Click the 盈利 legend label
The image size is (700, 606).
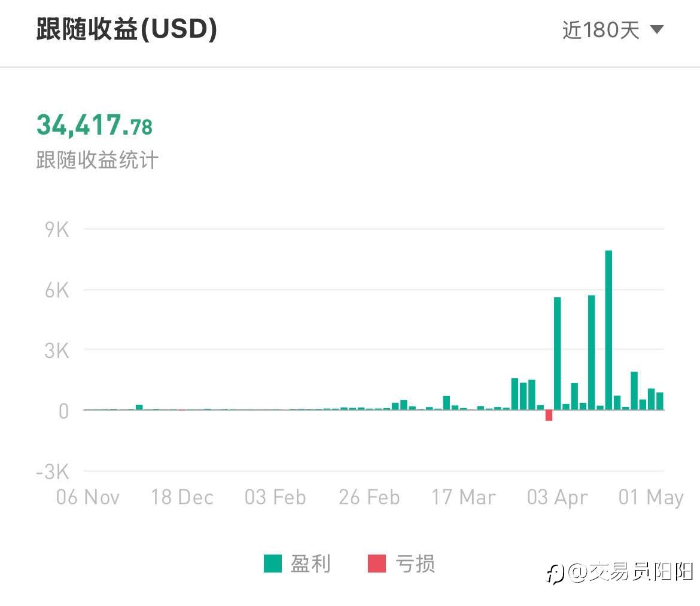[x=311, y=563]
